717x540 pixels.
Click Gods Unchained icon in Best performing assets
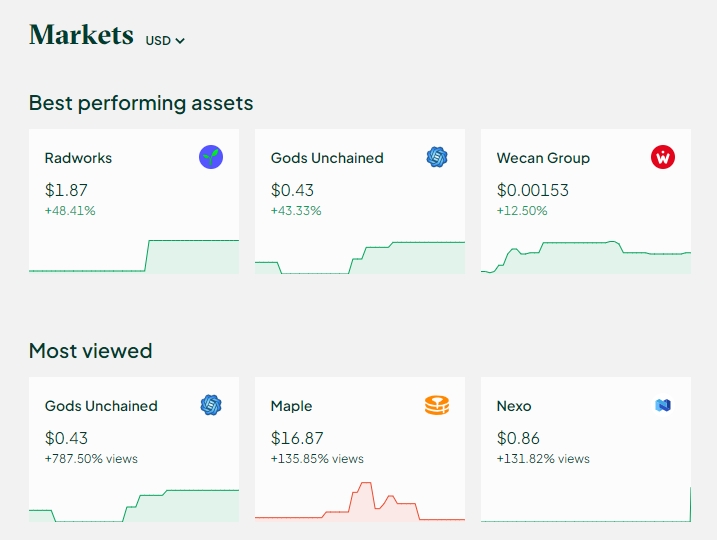click(436, 157)
